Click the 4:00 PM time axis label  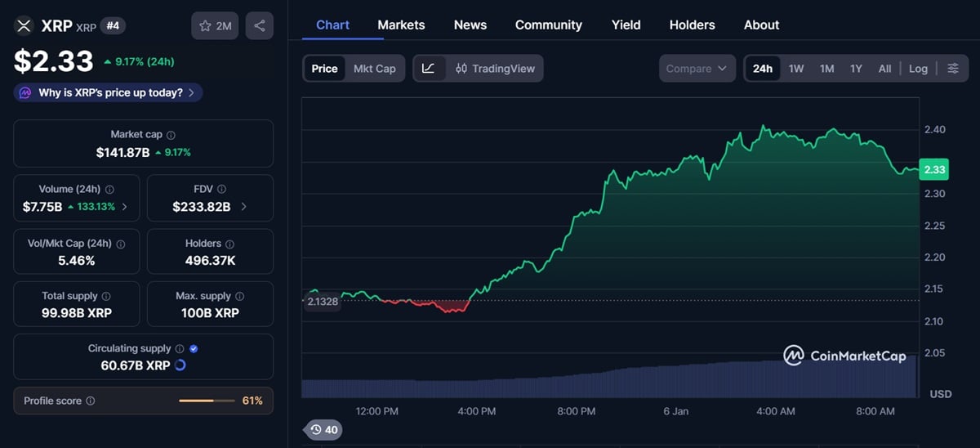[x=476, y=411]
